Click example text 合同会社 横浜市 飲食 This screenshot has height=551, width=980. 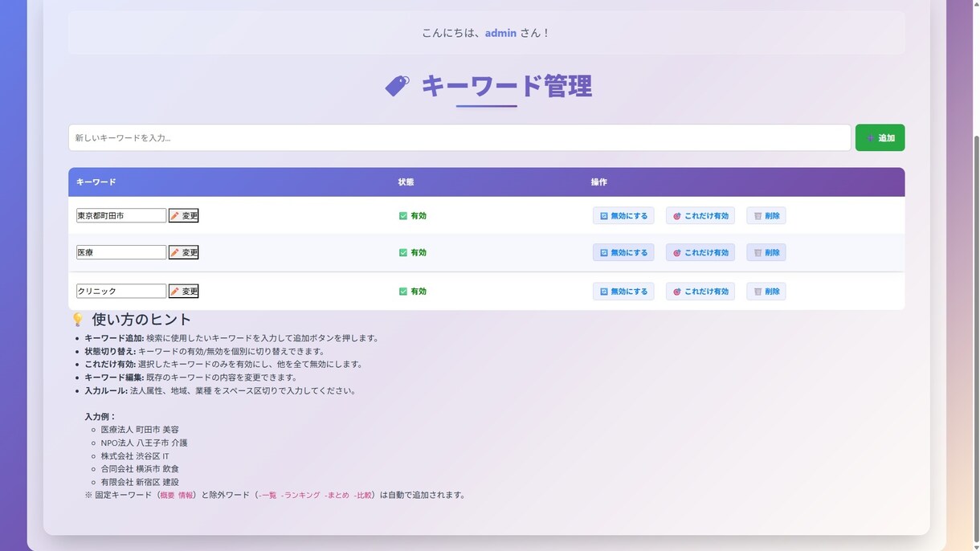pyautogui.click(x=140, y=469)
